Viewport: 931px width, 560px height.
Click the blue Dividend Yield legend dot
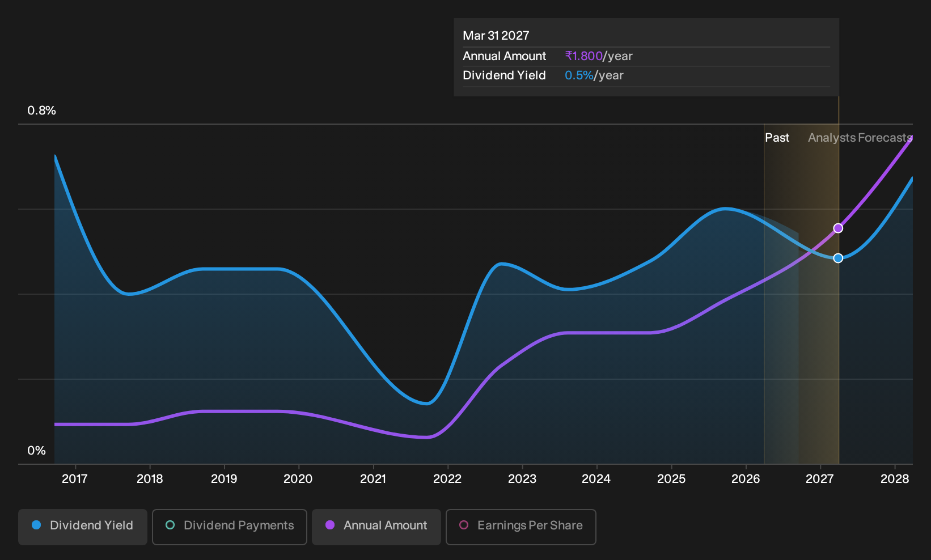[36, 525]
